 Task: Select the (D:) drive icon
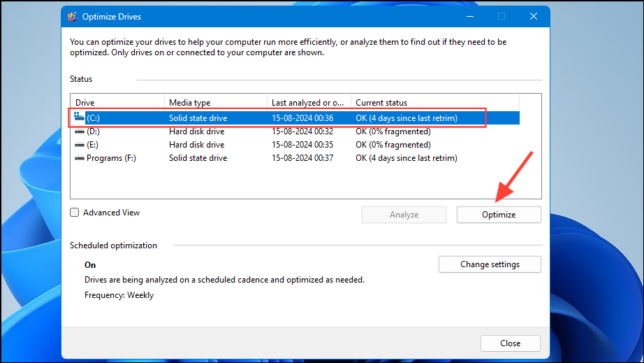click(80, 131)
